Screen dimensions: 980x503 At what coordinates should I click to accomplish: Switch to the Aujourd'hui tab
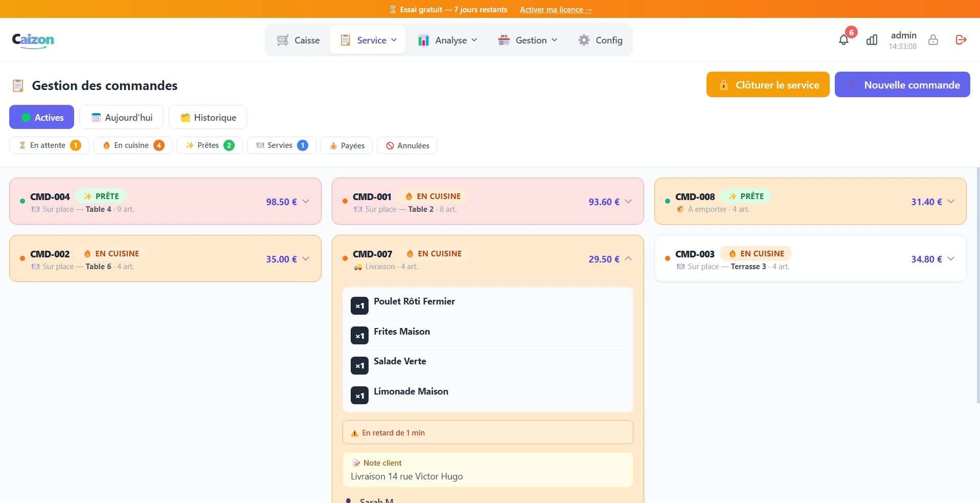click(x=121, y=117)
